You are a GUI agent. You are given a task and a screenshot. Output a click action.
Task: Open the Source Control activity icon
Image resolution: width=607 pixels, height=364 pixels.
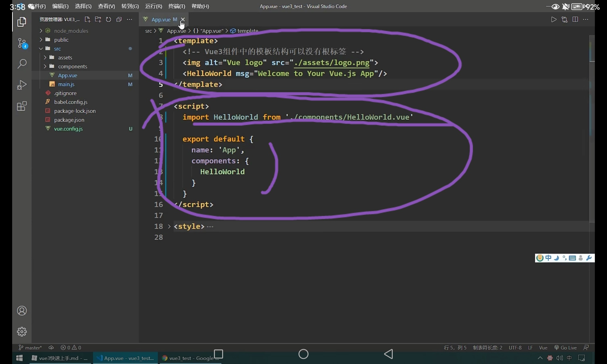click(x=22, y=43)
